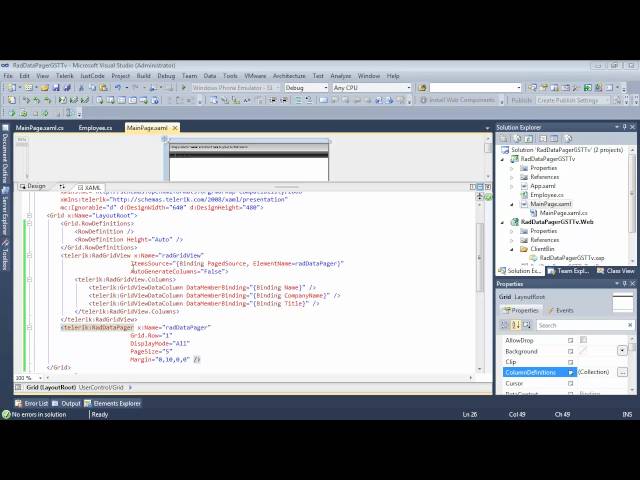Open the Debug menu
The height and width of the screenshot is (480, 640).
(x=166, y=76)
